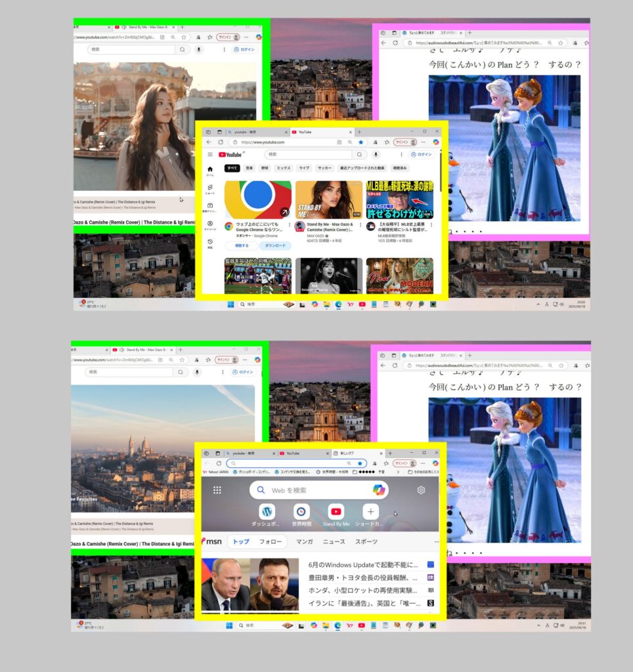Open the three-dot menu on the Google Chrome ad card
The width and height of the screenshot is (633, 672).
[x=290, y=224]
